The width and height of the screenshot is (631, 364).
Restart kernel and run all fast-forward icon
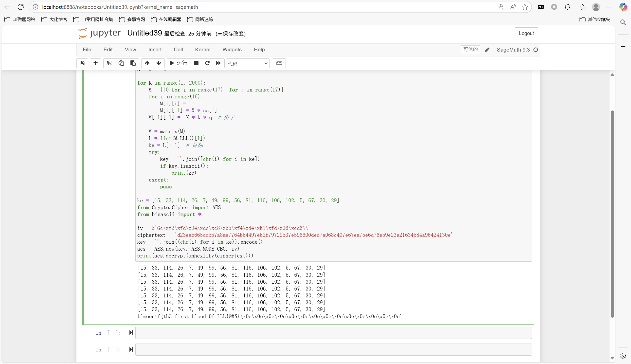pyautogui.click(x=218, y=63)
